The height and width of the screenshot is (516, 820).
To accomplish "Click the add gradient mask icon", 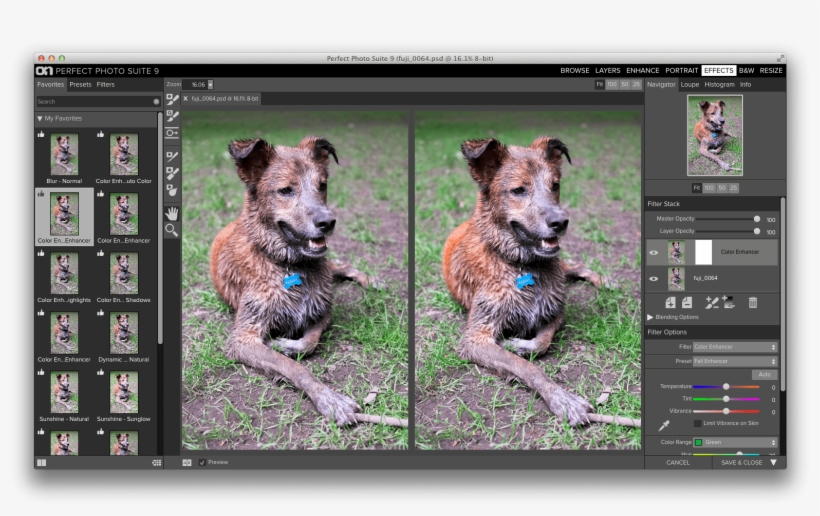I will 728,302.
